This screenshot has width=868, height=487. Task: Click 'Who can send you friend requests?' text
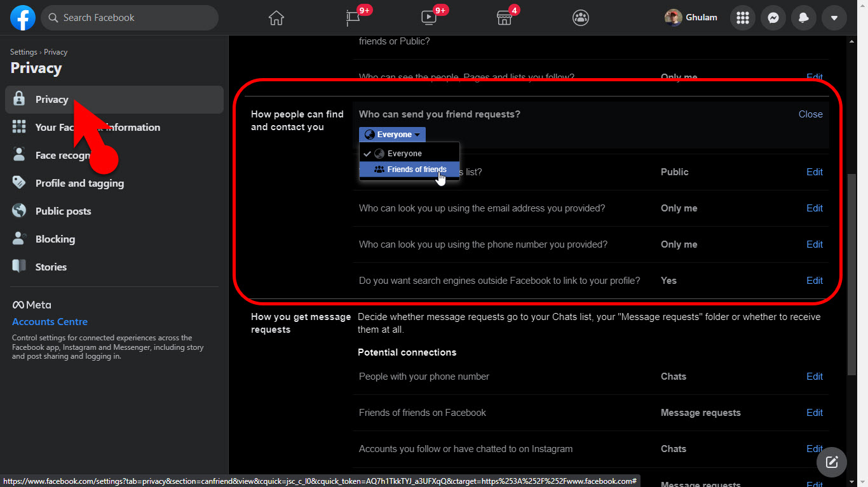[440, 114]
